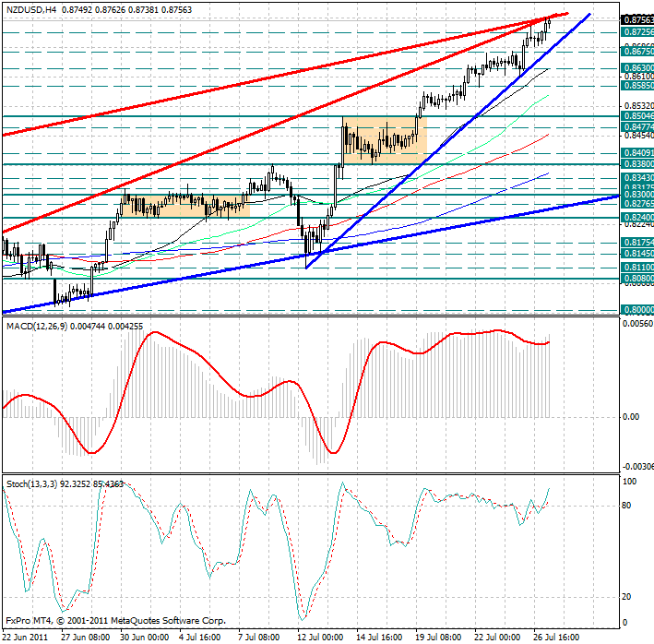This screenshot has height=644, width=654.
Task: Click the 0.8725 level price tag
Action: pyautogui.click(x=637, y=32)
